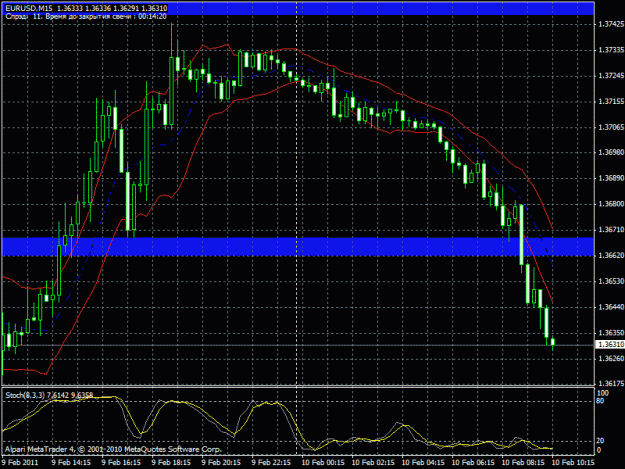Click the Stochastic 20 level label
The width and height of the screenshot is (625, 469).
(x=601, y=441)
